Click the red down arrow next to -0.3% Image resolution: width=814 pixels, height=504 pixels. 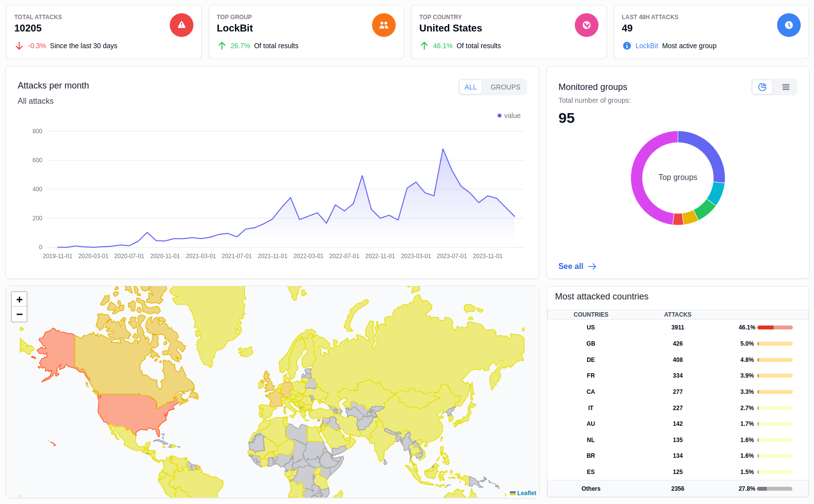coord(19,46)
